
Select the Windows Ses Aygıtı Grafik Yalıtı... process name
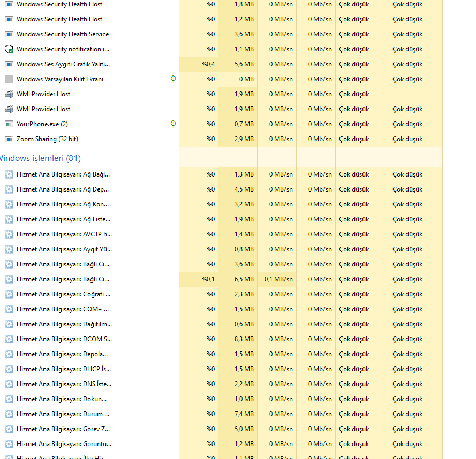(63, 64)
